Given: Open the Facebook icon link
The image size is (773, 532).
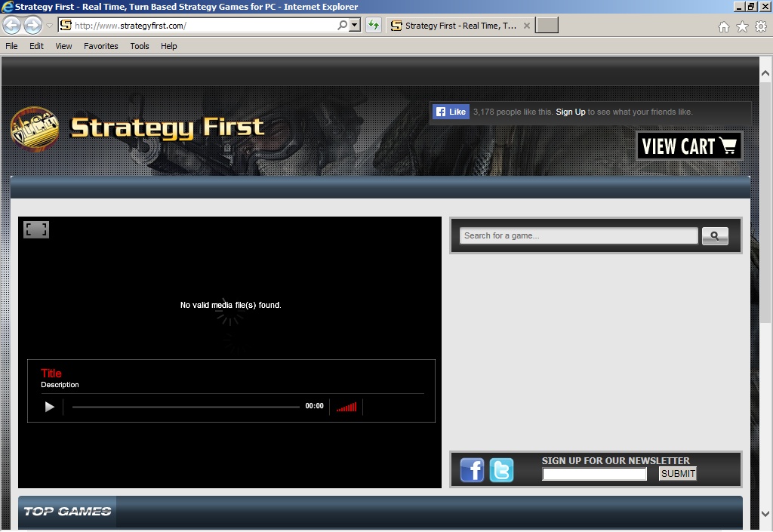Looking at the screenshot, I should 473,470.
